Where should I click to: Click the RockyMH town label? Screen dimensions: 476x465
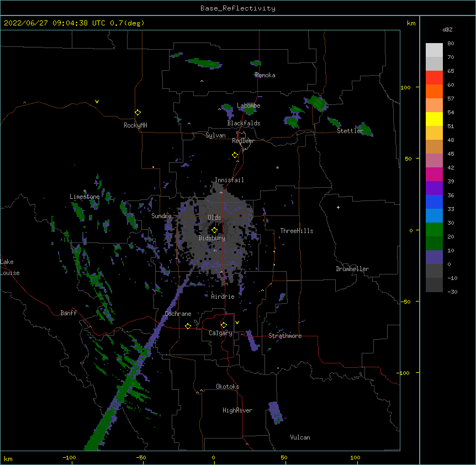[x=135, y=125]
